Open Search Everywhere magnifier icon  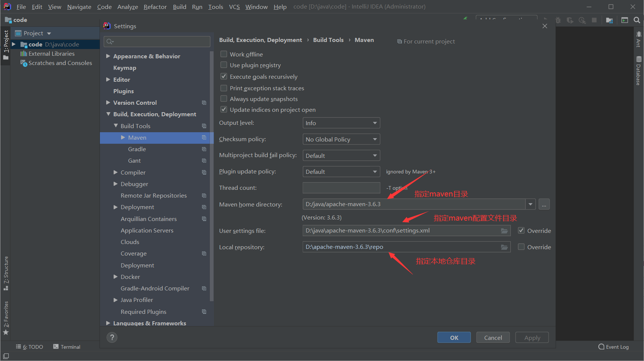pos(637,20)
